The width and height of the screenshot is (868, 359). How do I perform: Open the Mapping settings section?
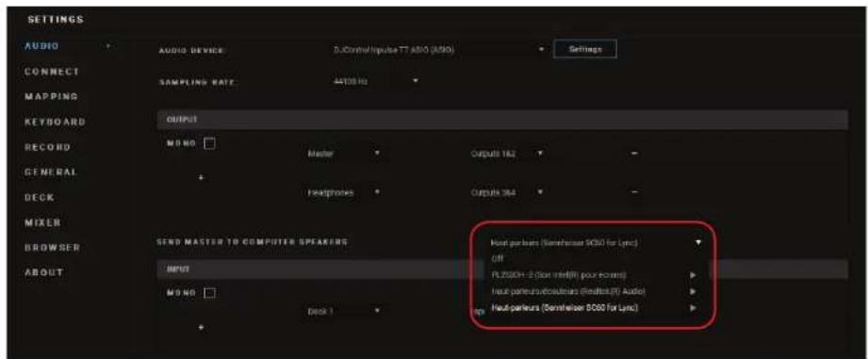point(51,96)
